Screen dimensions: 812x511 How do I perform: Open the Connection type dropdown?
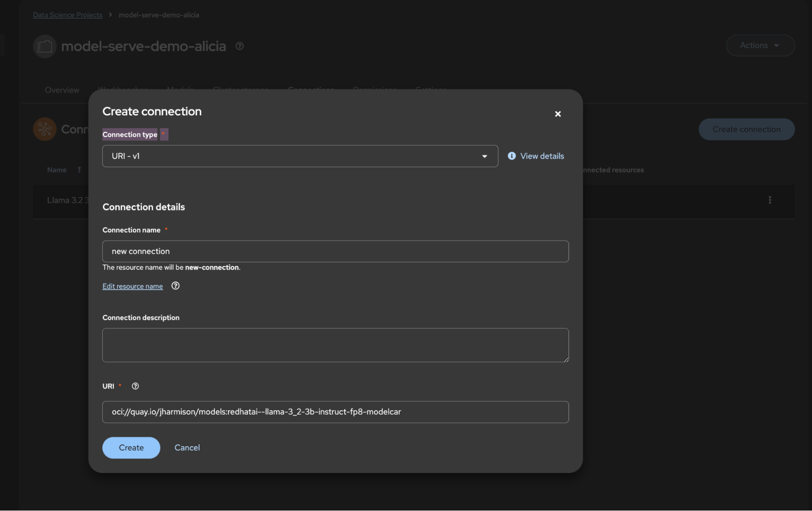tap(292, 156)
